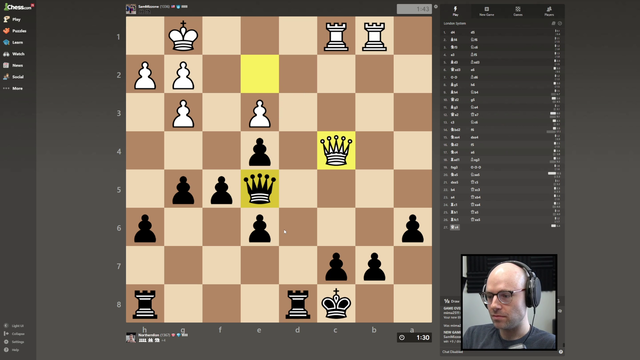Open Watch in the left sidebar
The image size is (640, 360).
(14, 53)
